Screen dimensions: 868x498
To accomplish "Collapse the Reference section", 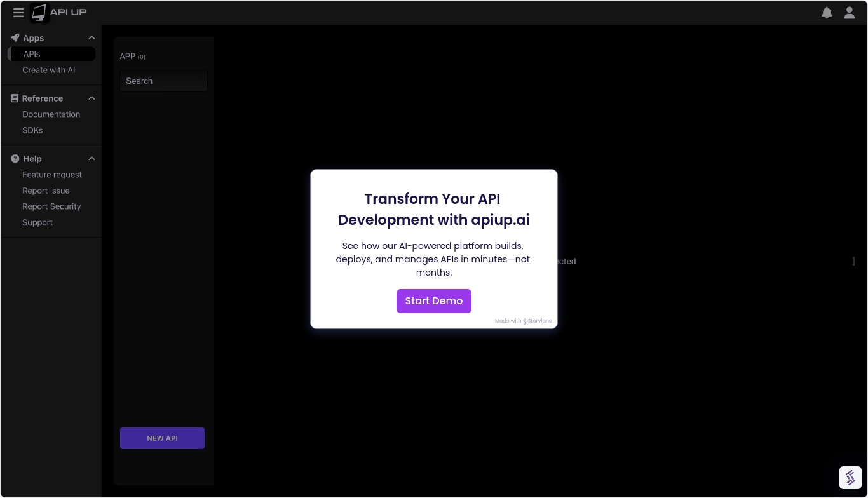I will pos(92,98).
